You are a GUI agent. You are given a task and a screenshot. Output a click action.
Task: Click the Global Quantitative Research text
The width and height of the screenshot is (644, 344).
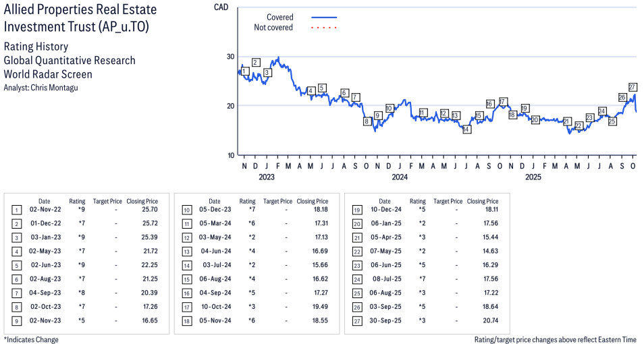[70, 61]
